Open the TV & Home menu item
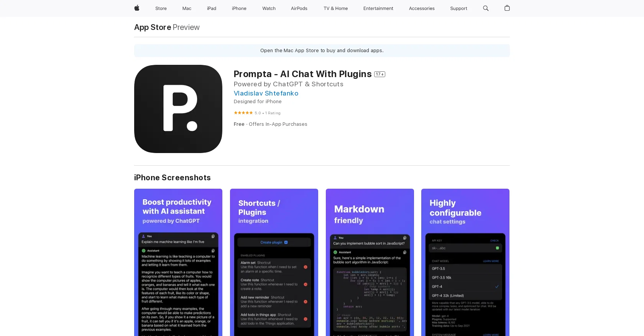This screenshot has width=644, height=336. pos(336,8)
